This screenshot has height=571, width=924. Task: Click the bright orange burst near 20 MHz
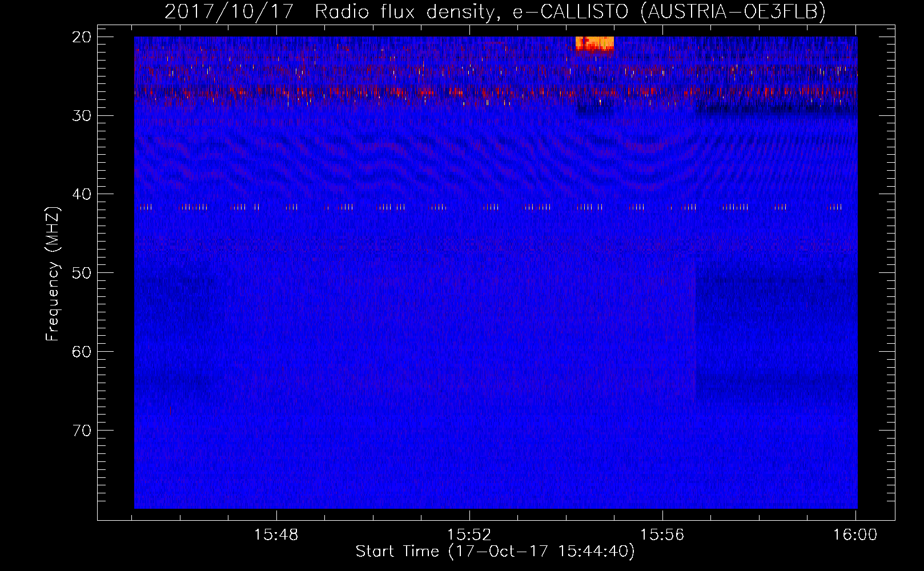pos(594,43)
